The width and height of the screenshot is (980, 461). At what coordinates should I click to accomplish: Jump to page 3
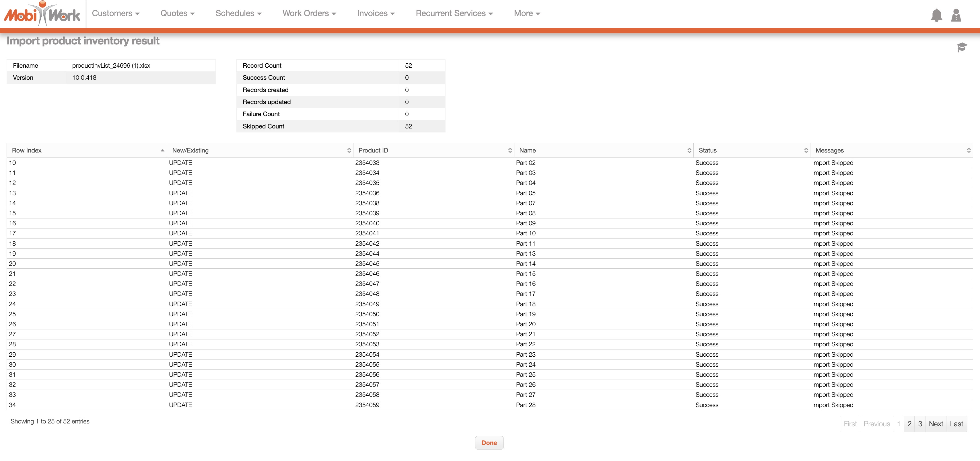[920, 424]
